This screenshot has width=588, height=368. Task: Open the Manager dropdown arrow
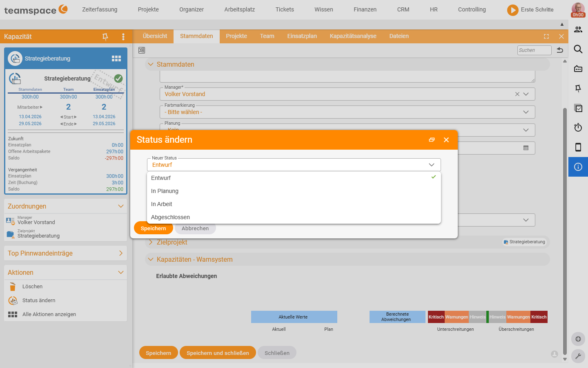526,94
